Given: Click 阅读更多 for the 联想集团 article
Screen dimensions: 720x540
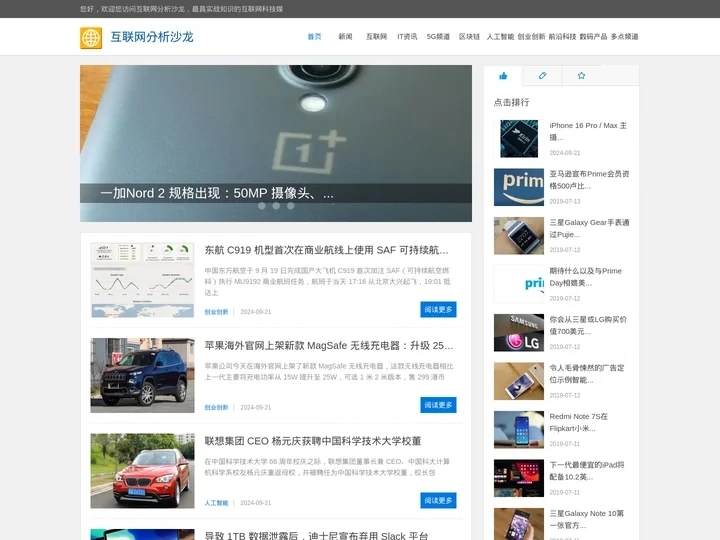Looking at the screenshot, I should 439,501.
